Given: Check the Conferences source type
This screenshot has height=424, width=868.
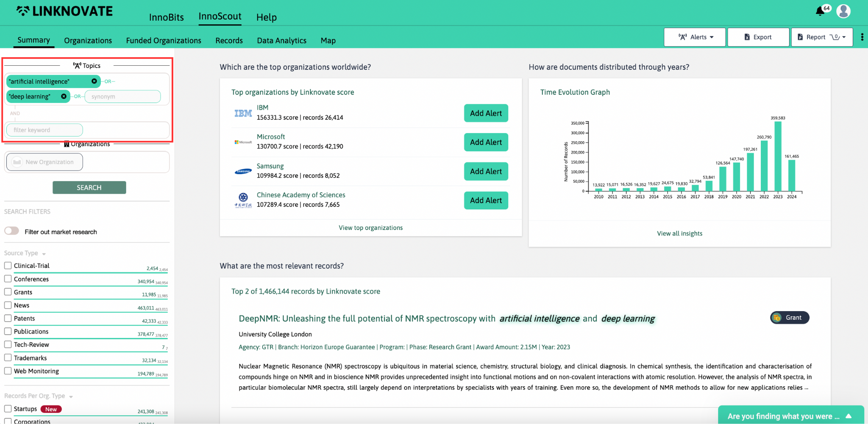Looking at the screenshot, I should [x=8, y=279].
